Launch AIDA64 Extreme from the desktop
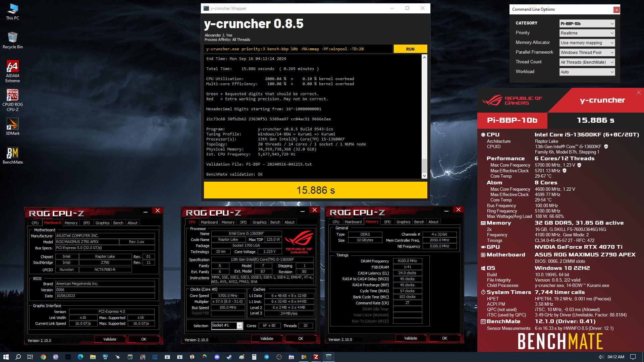This screenshot has width=644, height=362. click(12, 72)
